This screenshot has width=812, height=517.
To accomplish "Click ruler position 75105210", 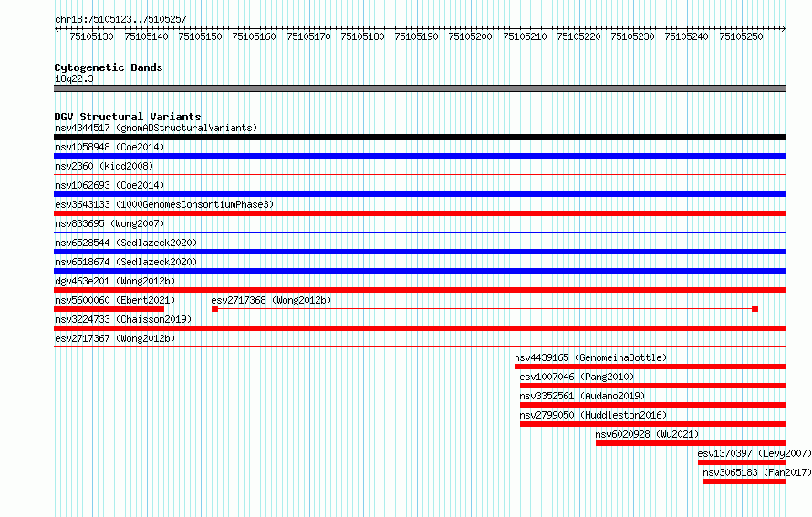I will [526, 36].
